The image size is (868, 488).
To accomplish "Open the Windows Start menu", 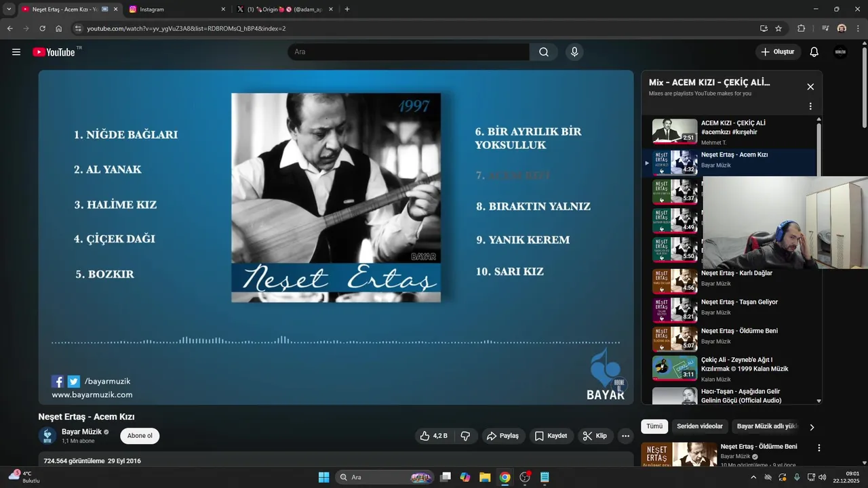I will click(323, 477).
